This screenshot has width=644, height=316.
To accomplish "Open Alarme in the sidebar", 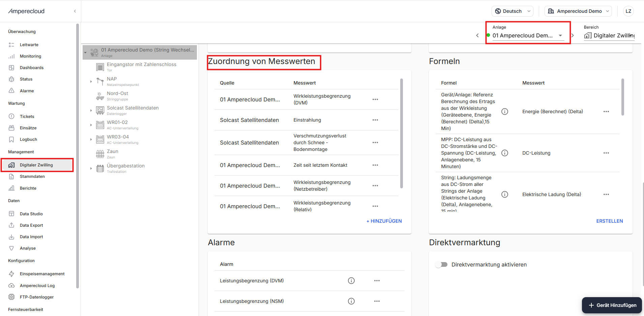I will pyautogui.click(x=27, y=91).
